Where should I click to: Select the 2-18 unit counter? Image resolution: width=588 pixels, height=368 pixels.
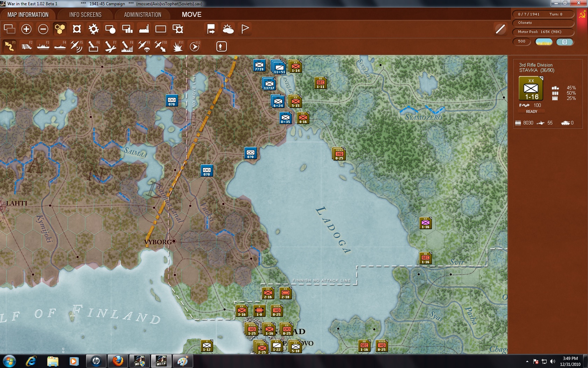(285, 293)
